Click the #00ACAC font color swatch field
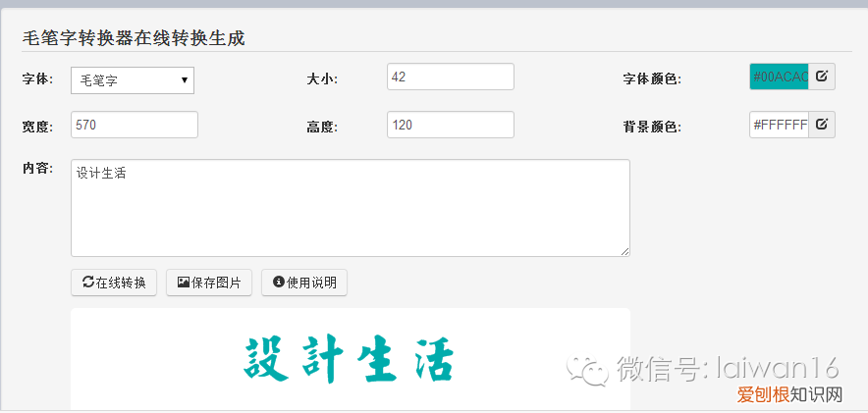Viewport: 868px width, 413px height. pyautogui.click(x=779, y=77)
